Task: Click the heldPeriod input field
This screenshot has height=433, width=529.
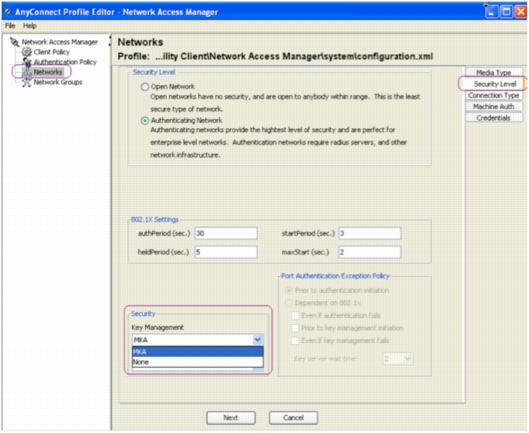Action: 226,252
